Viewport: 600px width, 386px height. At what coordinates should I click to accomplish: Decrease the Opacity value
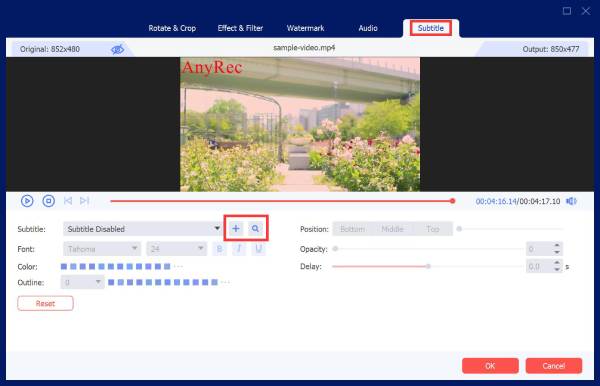tap(557, 252)
